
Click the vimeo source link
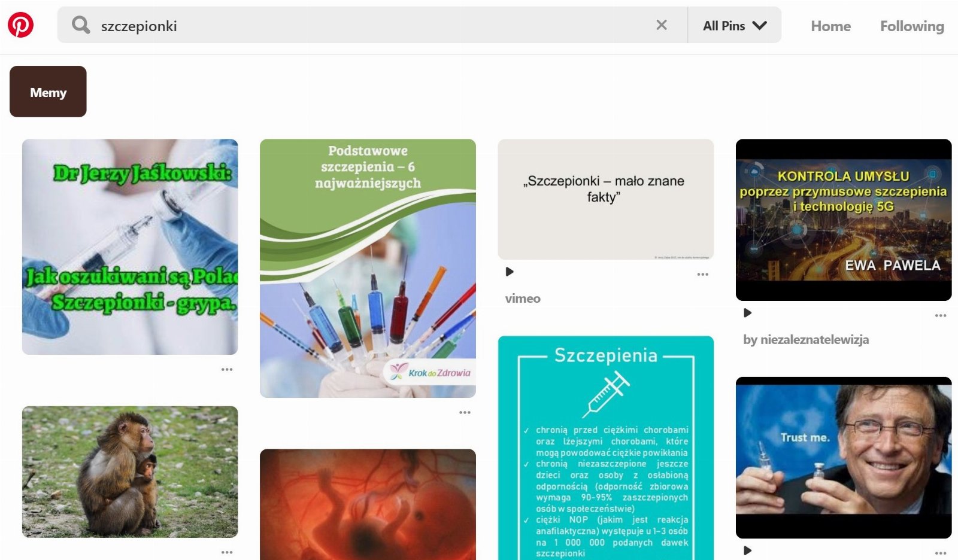[x=523, y=299]
